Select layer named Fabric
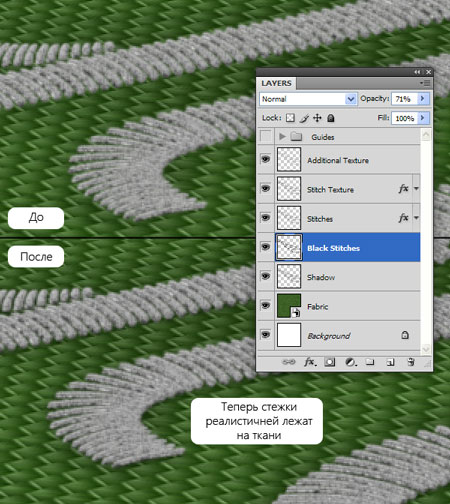This screenshot has height=504, width=450. pos(318,306)
